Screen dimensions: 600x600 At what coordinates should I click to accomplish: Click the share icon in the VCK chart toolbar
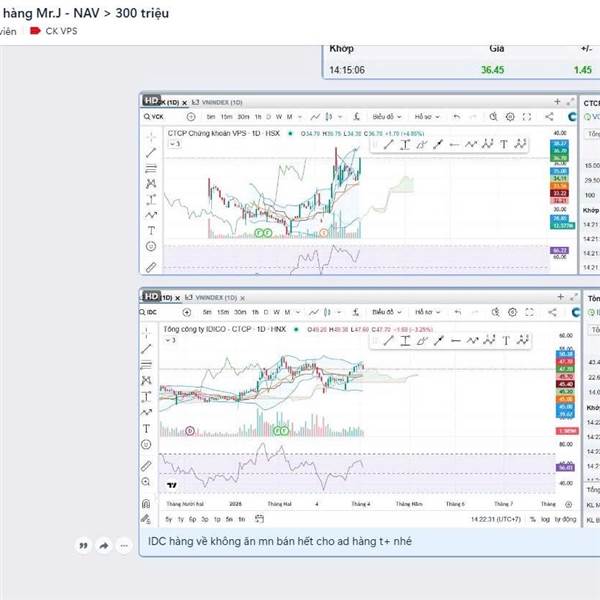(x=549, y=117)
